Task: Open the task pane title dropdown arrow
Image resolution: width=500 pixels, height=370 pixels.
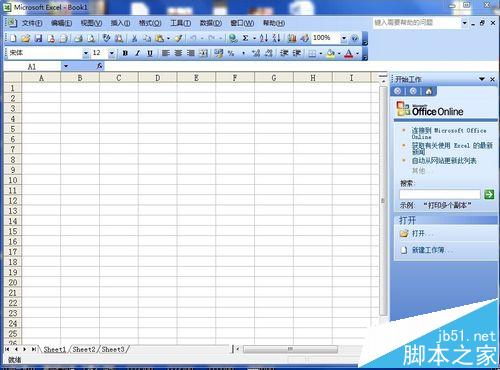Action: coord(482,79)
